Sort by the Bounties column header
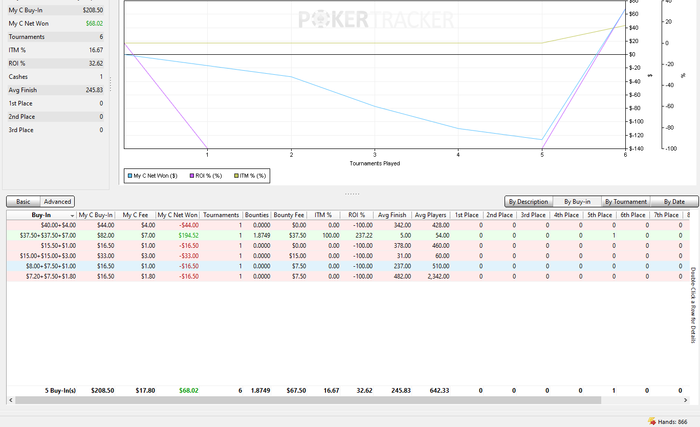 coord(257,215)
